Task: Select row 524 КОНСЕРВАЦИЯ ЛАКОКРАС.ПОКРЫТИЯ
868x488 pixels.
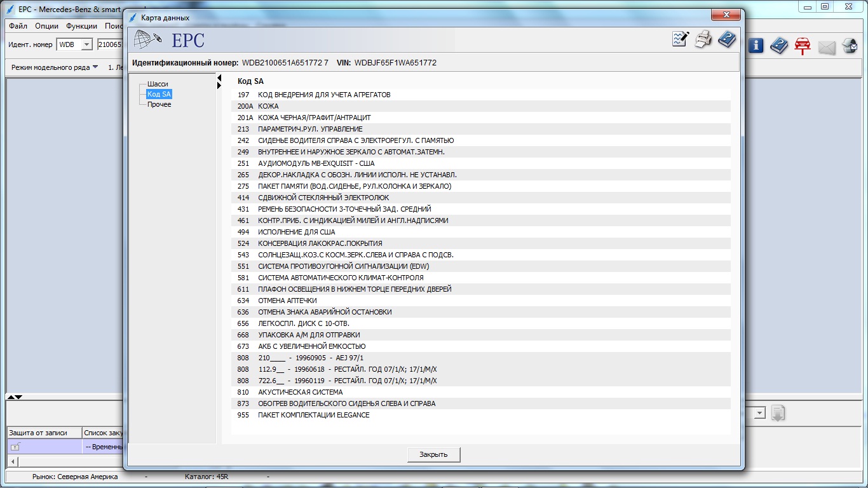Action: click(x=481, y=243)
